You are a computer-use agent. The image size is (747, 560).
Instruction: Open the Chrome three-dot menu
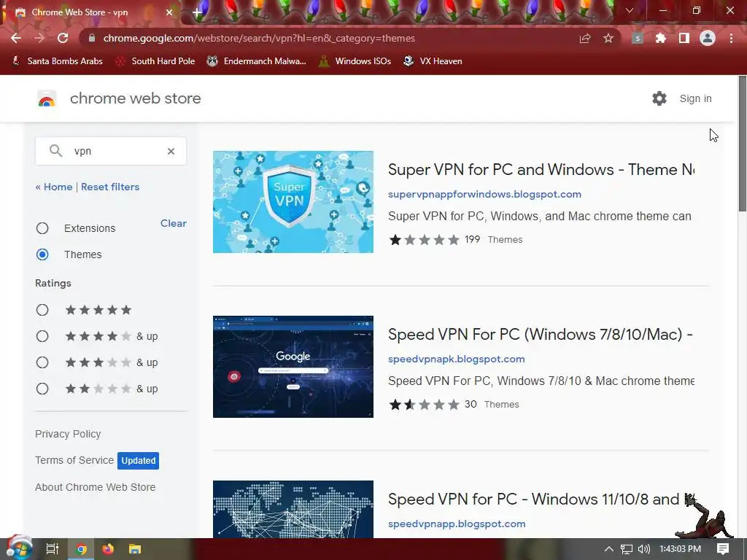(731, 38)
